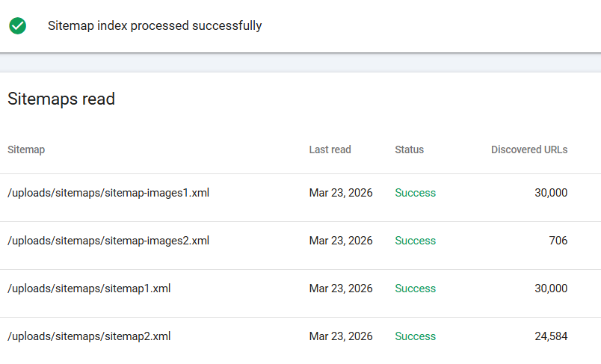Screen dimensions: 601x364
Task: Sort by the Discovered URLs column header
Action: (528, 149)
